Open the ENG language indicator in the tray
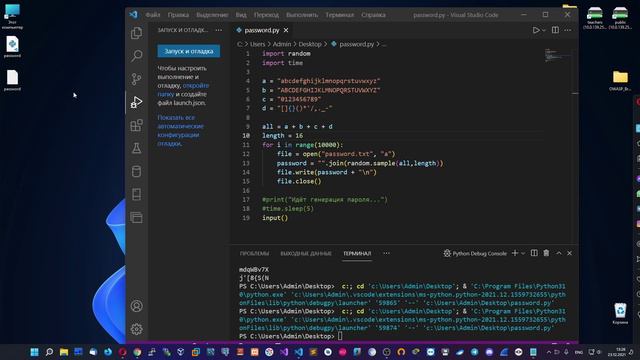Viewport: 640px width, 360px height. [579, 352]
